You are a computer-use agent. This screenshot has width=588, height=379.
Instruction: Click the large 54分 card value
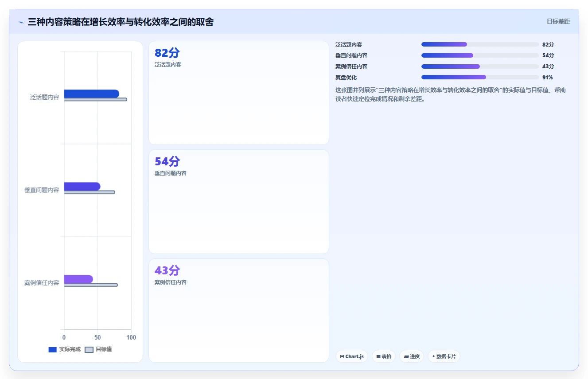[167, 161]
